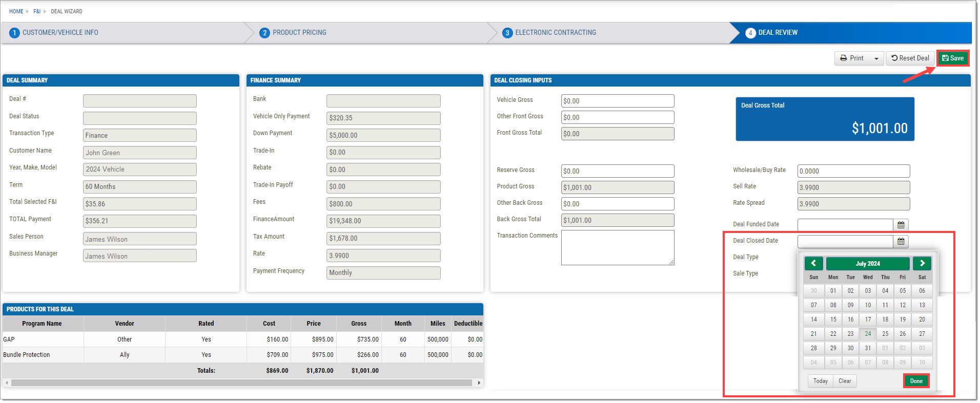The width and height of the screenshot is (980, 403).
Task: Open the Deal Funded Date calendar icon
Action: point(901,225)
